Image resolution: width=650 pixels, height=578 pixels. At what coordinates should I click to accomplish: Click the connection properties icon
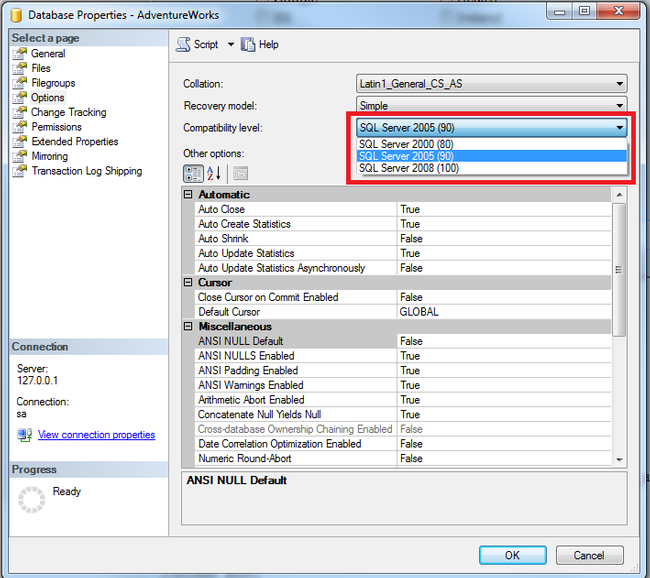pos(24,435)
